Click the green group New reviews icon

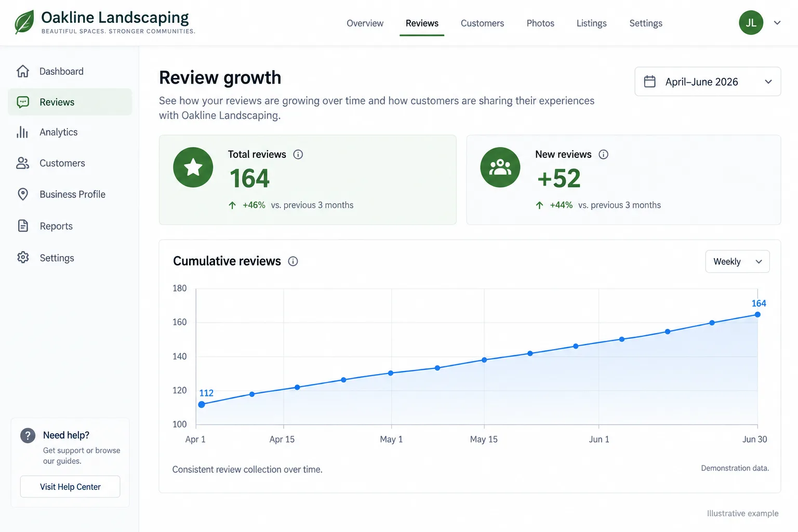500,167
